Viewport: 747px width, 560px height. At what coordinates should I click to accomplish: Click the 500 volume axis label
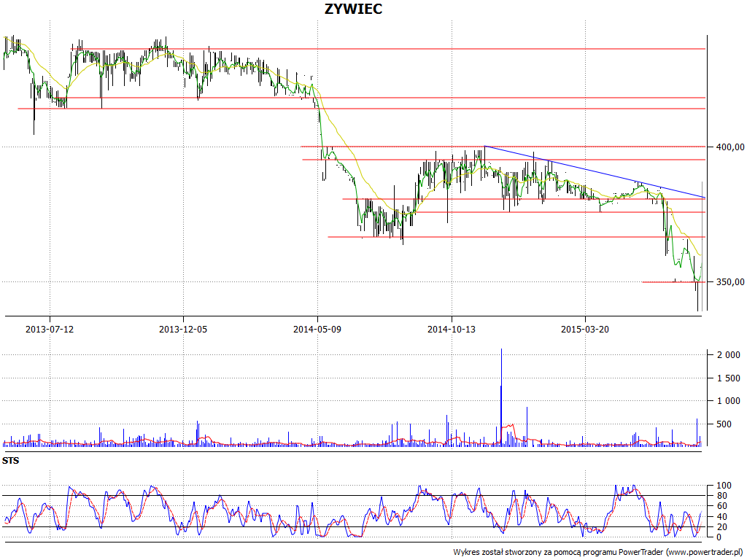724,424
